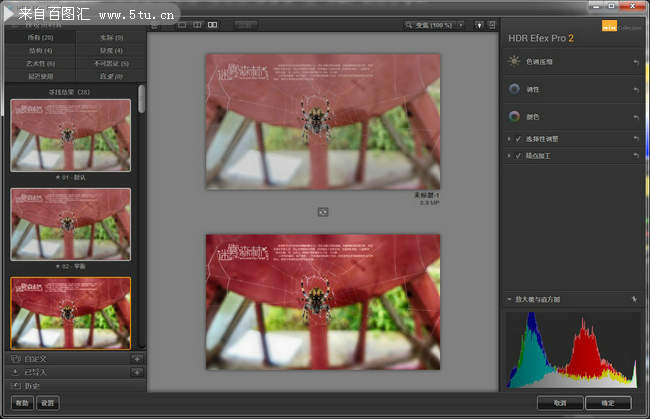Expand the Selective Adjustments section arrow
Screen dimensions: 650x419
click(x=509, y=139)
